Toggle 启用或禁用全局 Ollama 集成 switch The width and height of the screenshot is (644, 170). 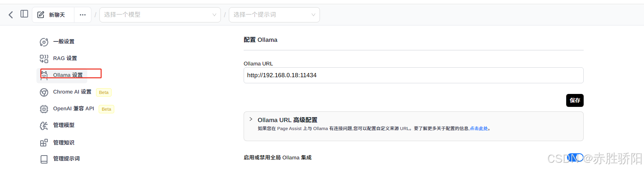(575, 157)
